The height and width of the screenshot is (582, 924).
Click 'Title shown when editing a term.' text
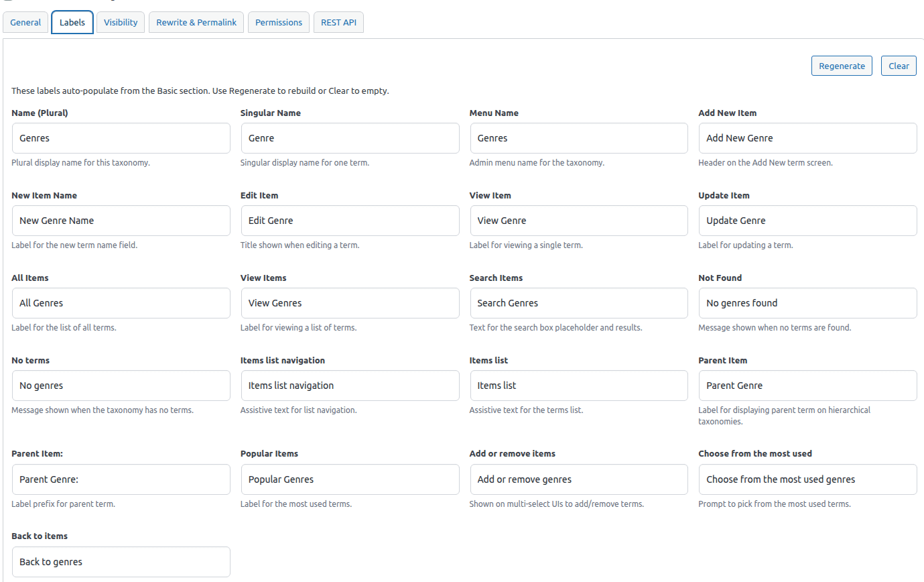click(300, 245)
